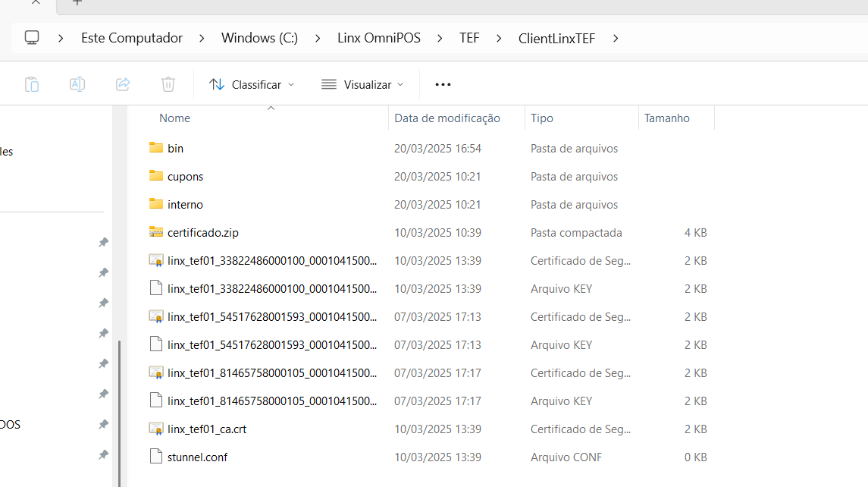Go to Linx OmniPOS in breadcrumb
868x487 pixels.
coord(379,38)
